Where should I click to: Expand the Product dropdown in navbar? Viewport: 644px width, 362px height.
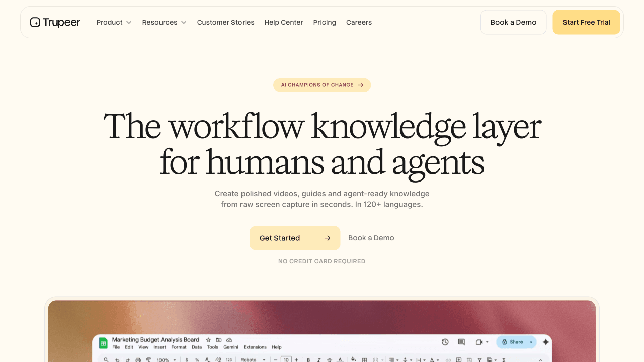coord(114,22)
